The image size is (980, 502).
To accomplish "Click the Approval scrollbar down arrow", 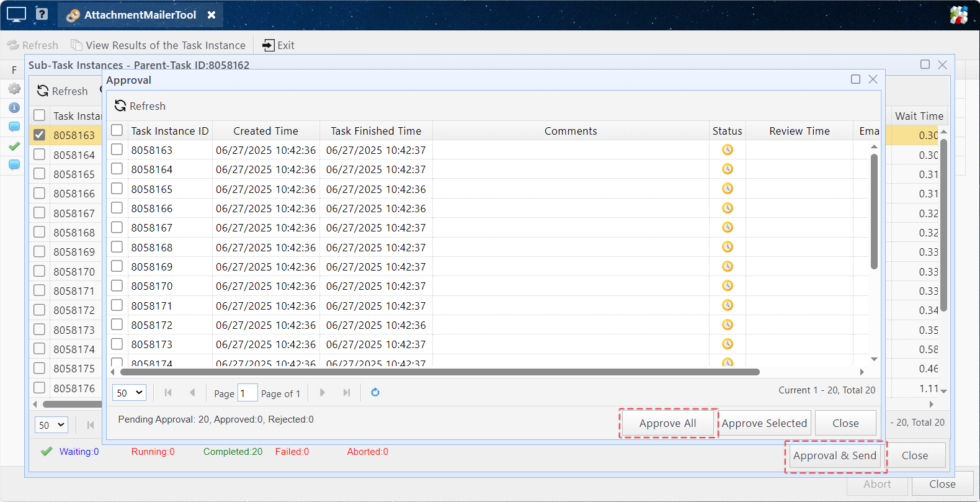I will pyautogui.click(x=874, y=359).
